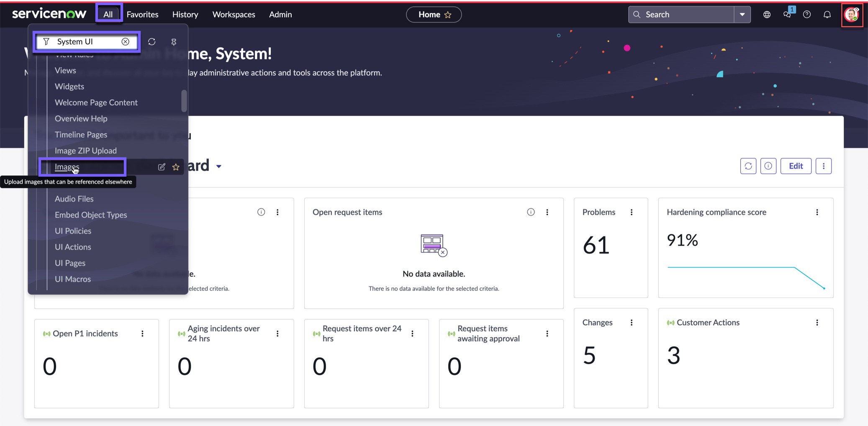Refresh the navigation menu list
Screen dimensions: 868x426
[x=152, y=41]
